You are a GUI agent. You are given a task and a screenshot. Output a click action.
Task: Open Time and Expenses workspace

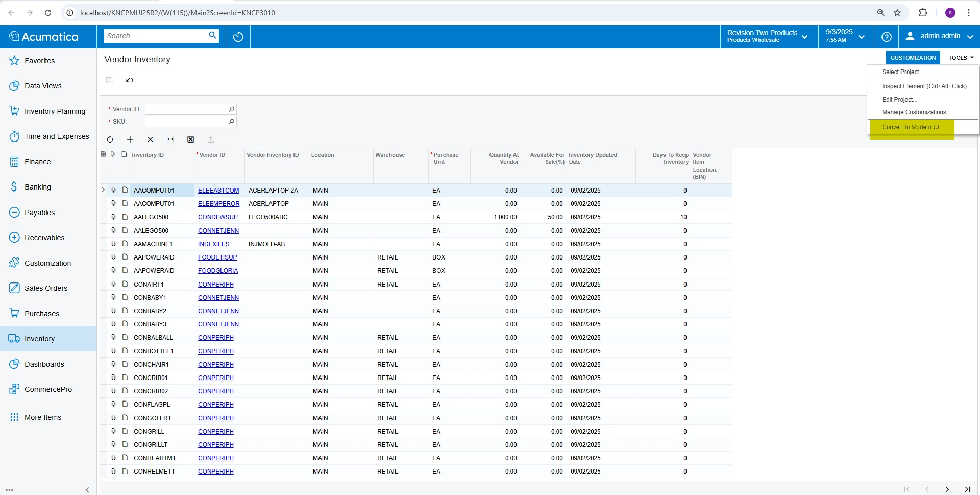click(48, 136)
